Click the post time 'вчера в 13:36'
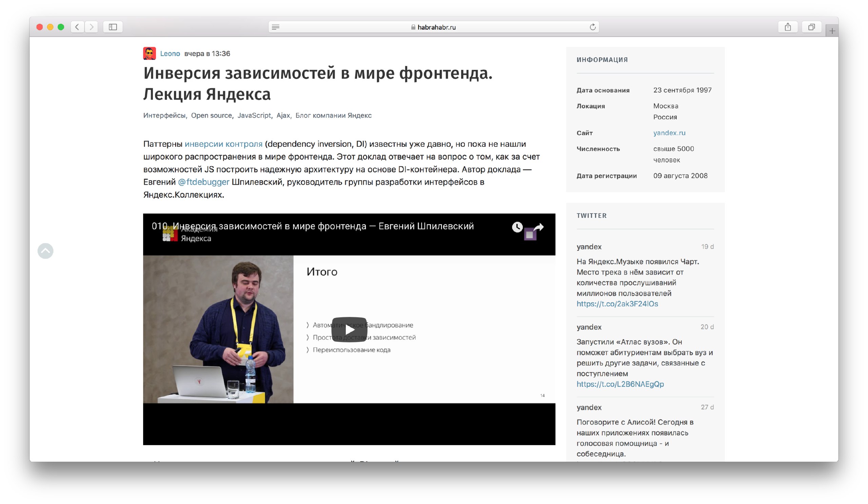The image size is (868, 504). click(x=207, y=53)
